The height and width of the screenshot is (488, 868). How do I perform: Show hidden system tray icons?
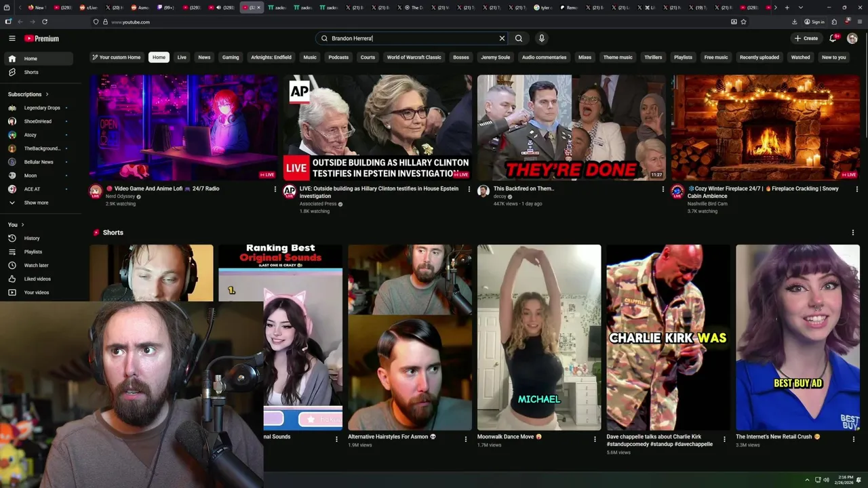[807, 480]
